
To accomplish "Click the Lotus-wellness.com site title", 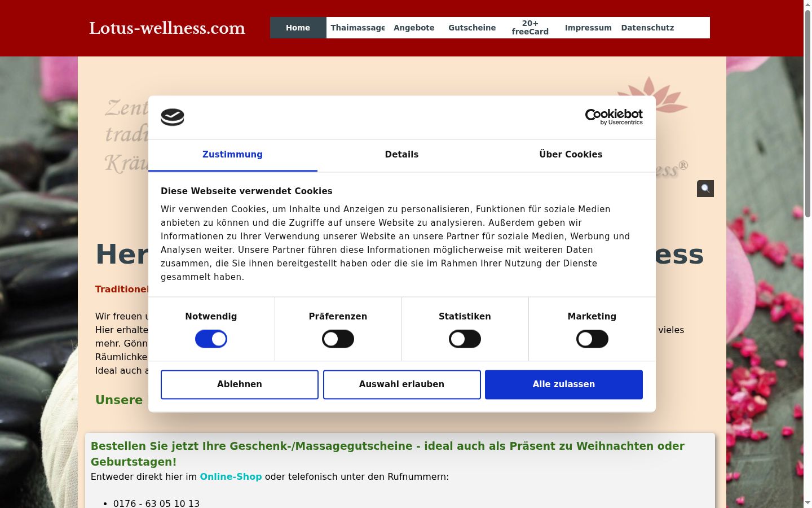I will pyautogui.click(x=167, y=28).
